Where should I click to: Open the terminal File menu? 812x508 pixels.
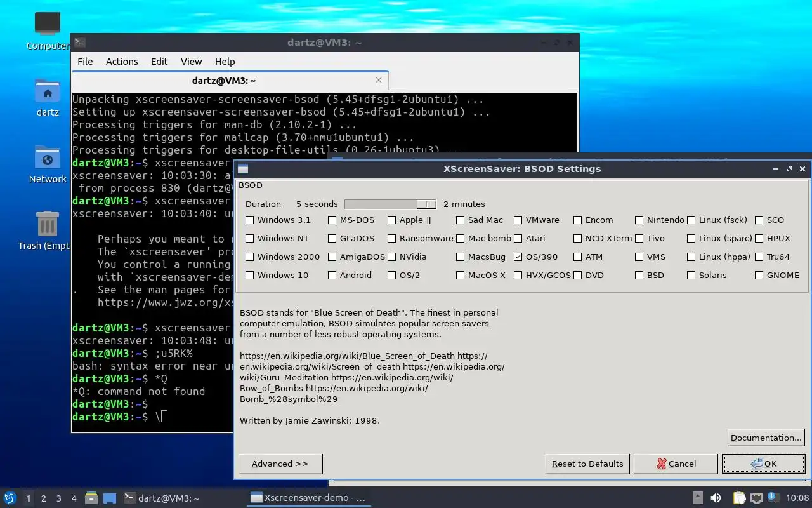coord(85,62)
